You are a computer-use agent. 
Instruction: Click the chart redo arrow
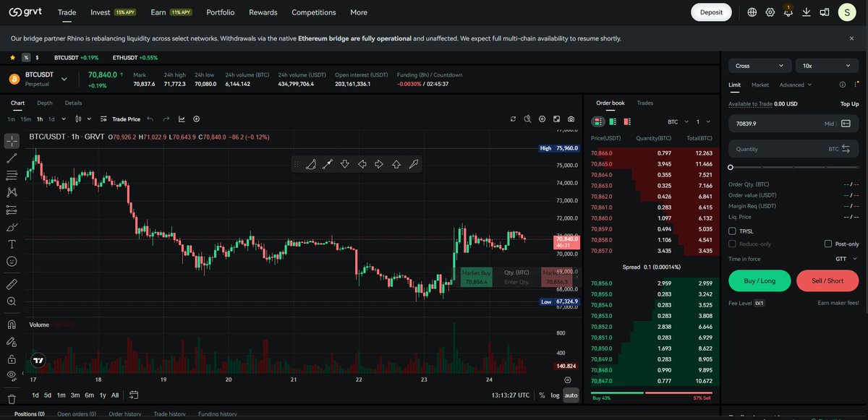pos(166,119)
